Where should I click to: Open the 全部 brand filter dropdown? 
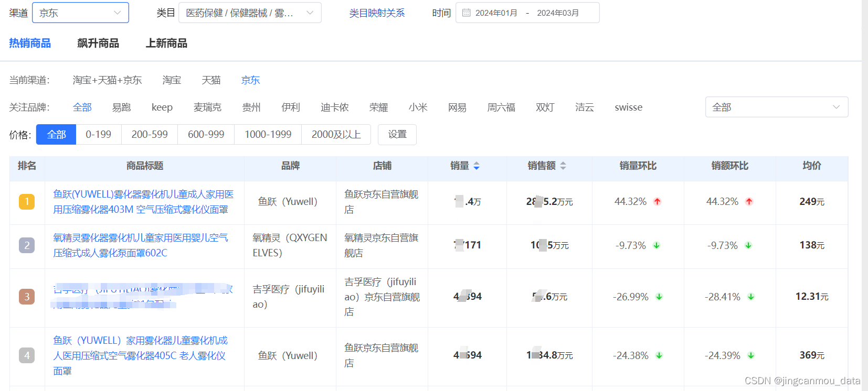click(777, 107)
